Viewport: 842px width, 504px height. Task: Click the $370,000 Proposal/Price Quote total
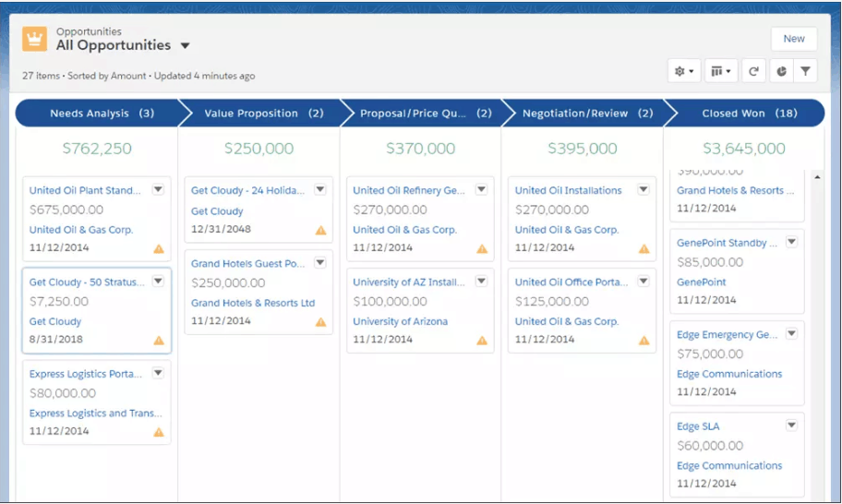(420, 148)
